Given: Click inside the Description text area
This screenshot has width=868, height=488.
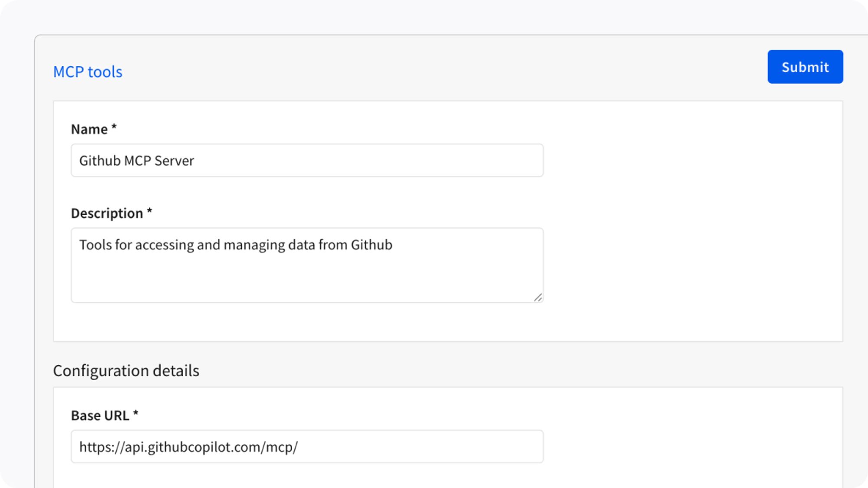Looking at the screenshot, I should coord(307,265).
